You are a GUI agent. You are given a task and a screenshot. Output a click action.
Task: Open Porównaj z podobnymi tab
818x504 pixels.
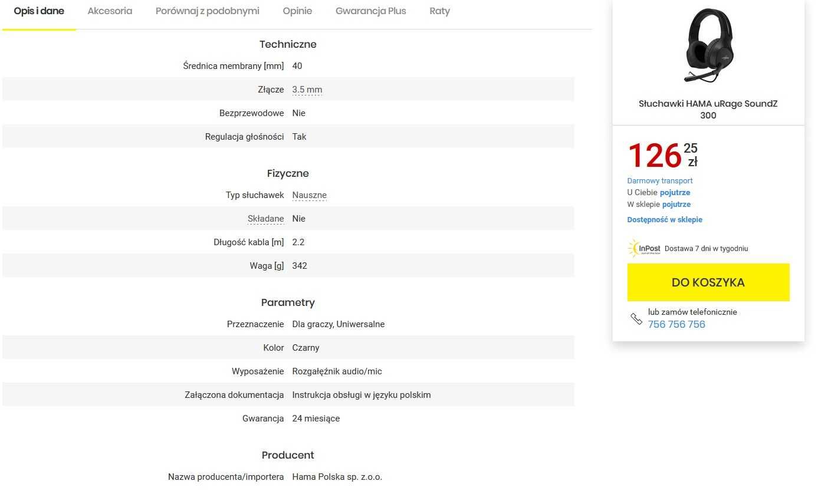207,11
